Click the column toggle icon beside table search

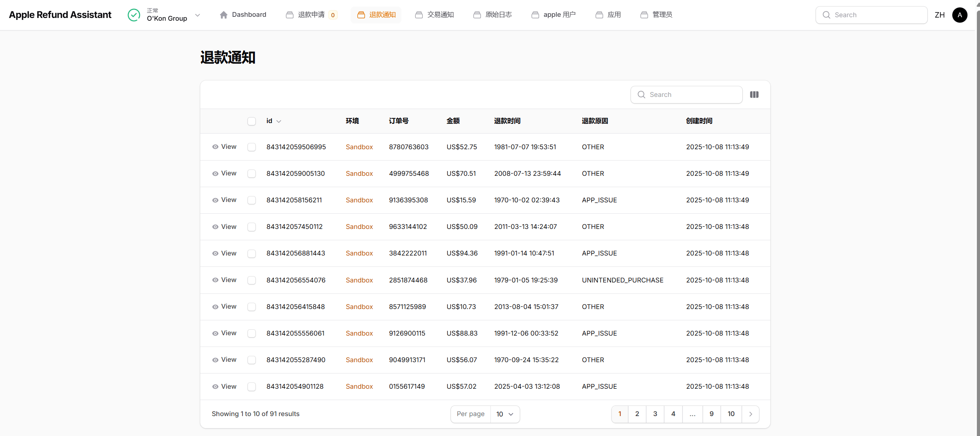(754, 95)
